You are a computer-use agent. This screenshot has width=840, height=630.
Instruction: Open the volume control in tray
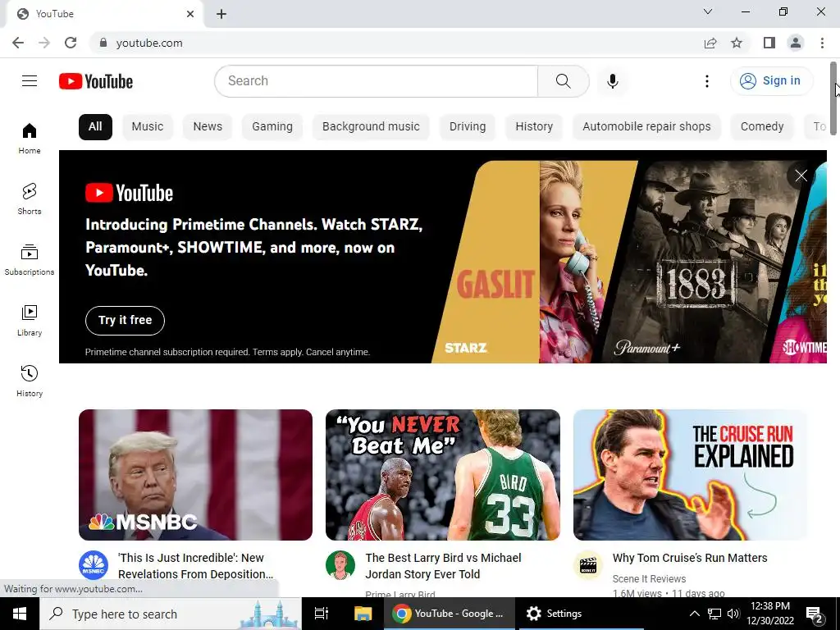(x=733, y=614)
